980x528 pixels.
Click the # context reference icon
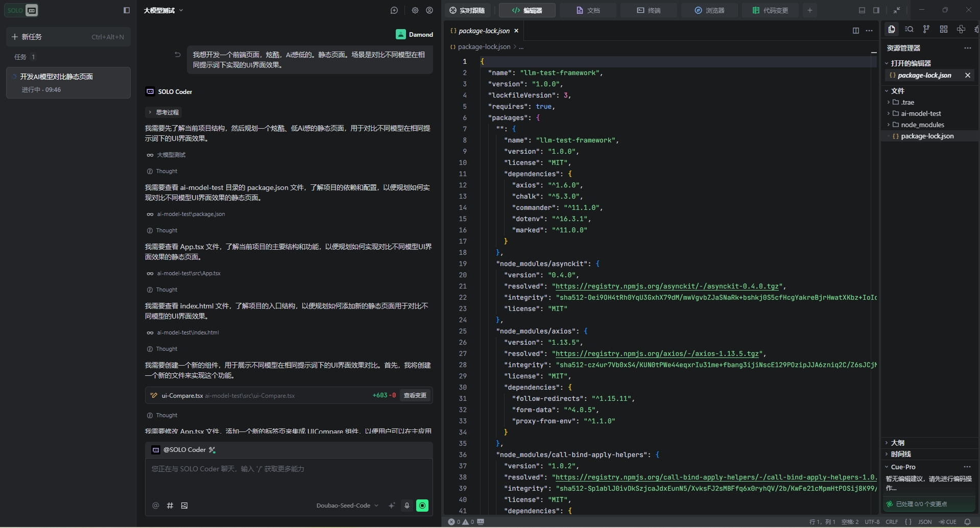[170, 506]
